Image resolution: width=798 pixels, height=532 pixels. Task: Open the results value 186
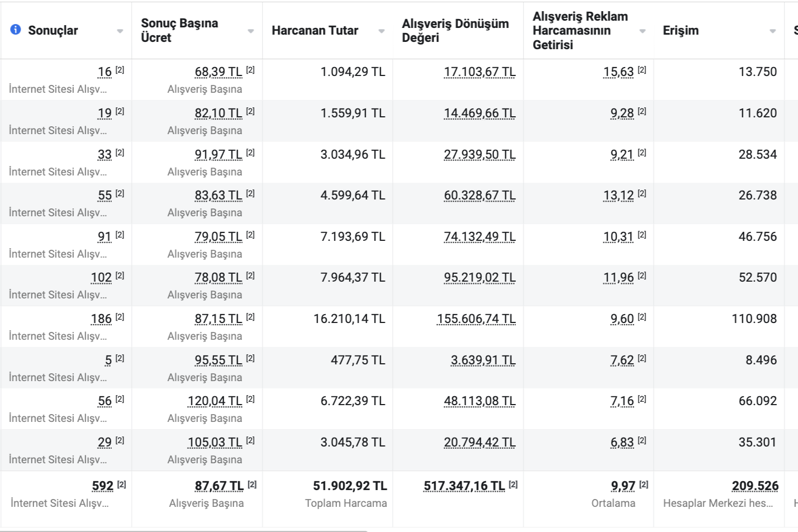101,319
